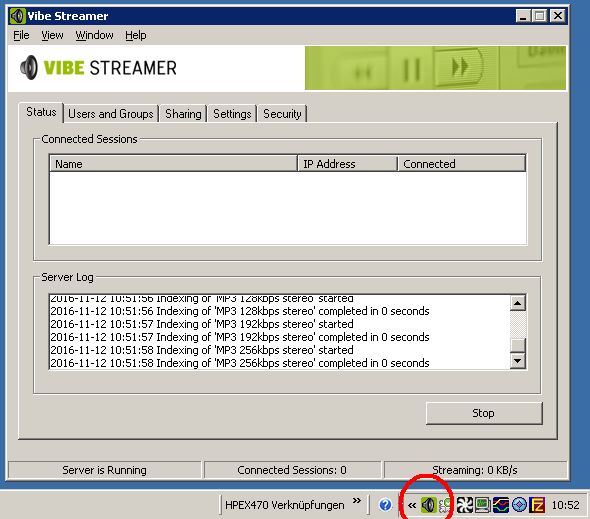The image size is (590, 519).
Task: Expand hidden tray icons with double chevron
Action: [x=412, y=505]
